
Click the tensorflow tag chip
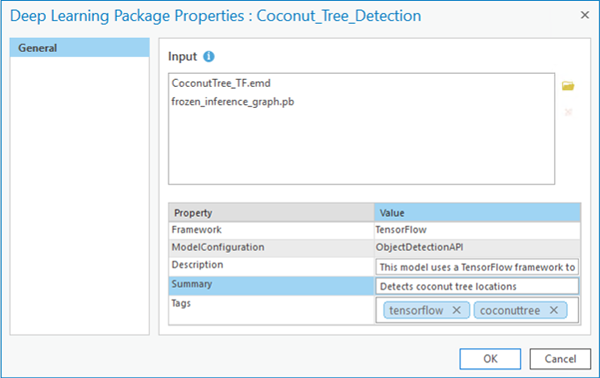pos(426,310)
